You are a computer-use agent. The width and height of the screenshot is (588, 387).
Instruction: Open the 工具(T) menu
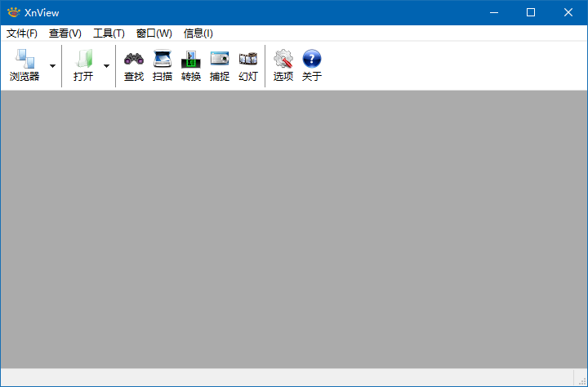click(x=109, y=33)
